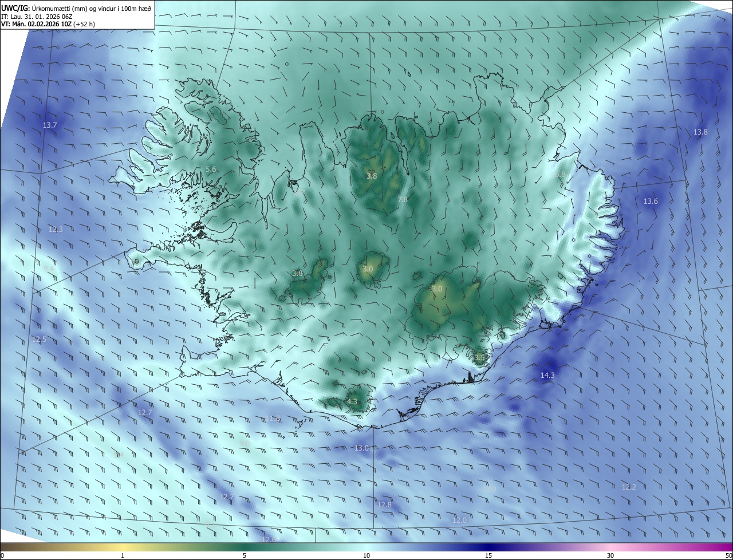The width and height of the screenshot is (733, 560).
Task: Click the 10 tick label on the color scale
Action: pyautogui.click(x=366, y=555)
